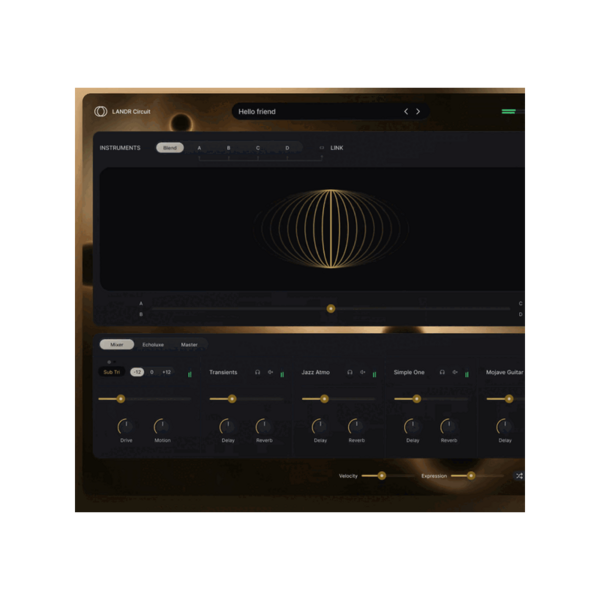Viewport: 600px width, 600px height.
Task: Adjust the Simple One volume slider
Action: tap(431, 399)
